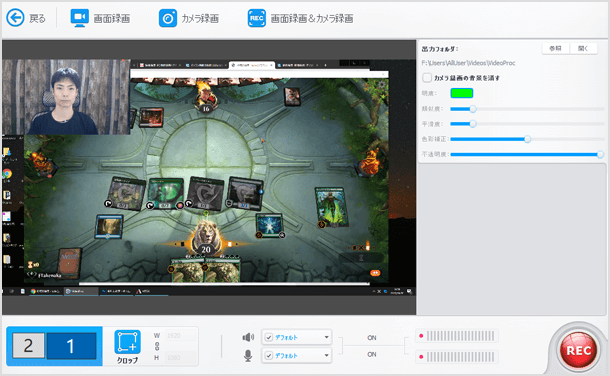Choose 画面録画&カメラ録画 REC mode

pos(257,18)
